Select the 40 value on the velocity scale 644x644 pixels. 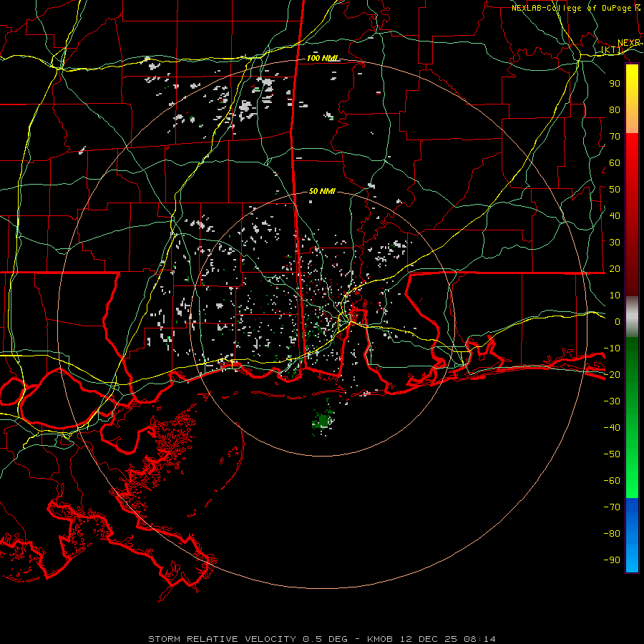pos(615,215)
